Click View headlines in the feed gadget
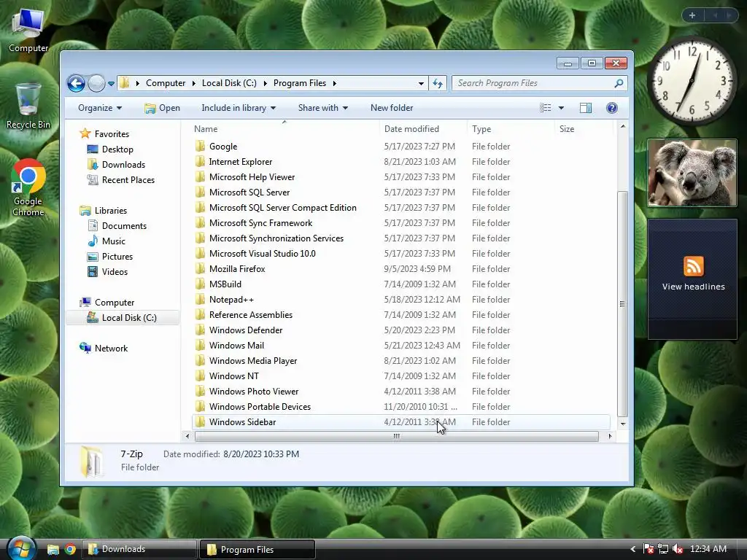The image size is (747, 560). click(x=693, y=287)
